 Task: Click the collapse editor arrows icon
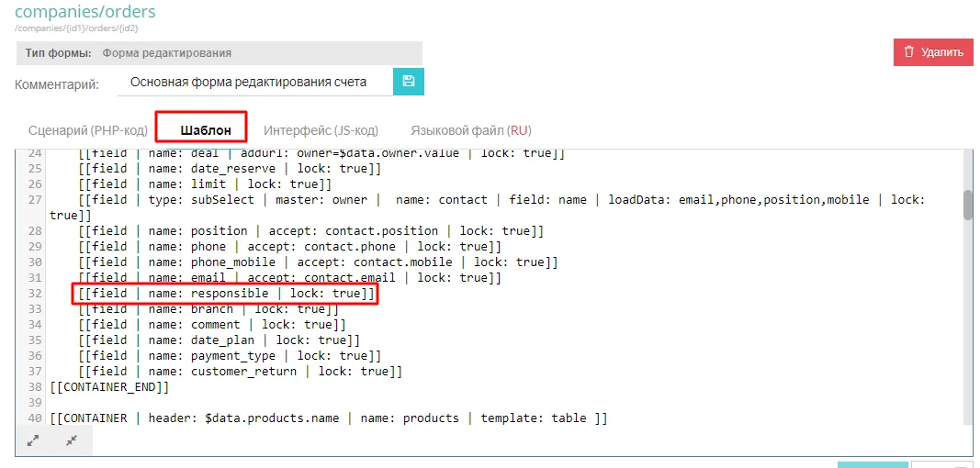pos(72,441)
